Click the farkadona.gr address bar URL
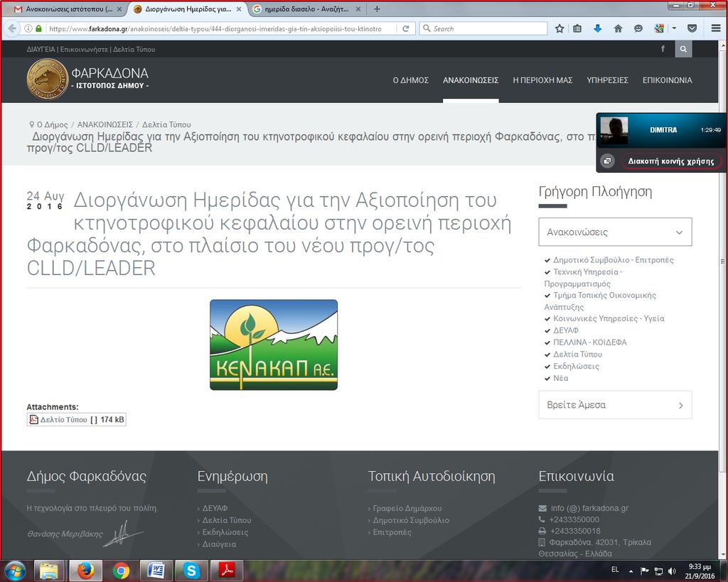 tap(215, 28)
